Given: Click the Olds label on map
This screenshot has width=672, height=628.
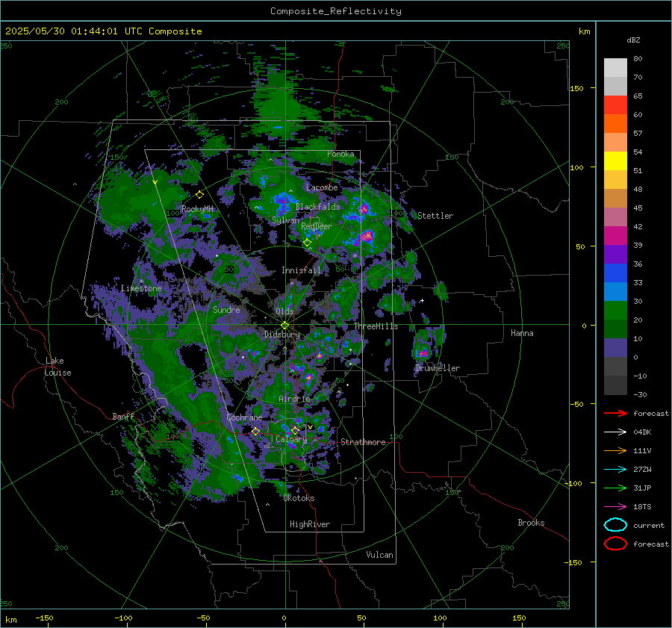Looking at the screenshot, I should pyautogui.click(x=284, y=311).
